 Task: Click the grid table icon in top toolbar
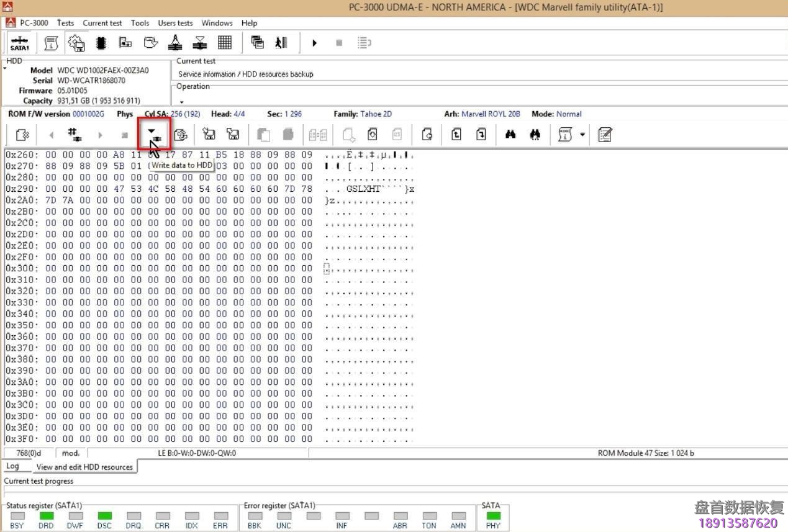tap(225, 43)
